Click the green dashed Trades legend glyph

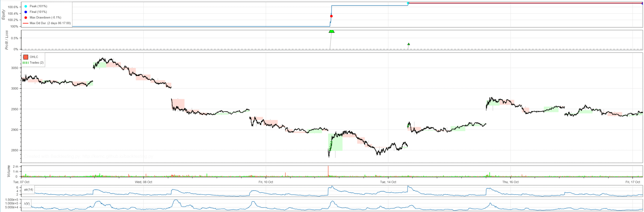click(26, 63)
